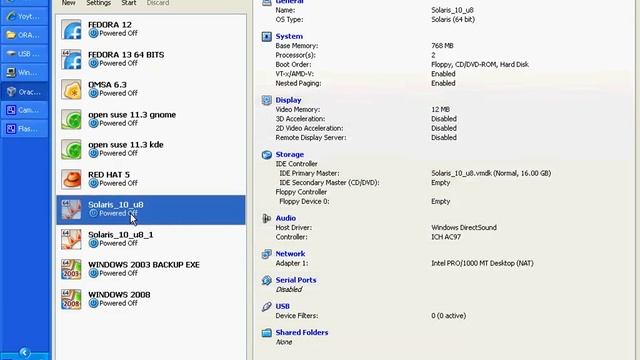Viewport: 640px width, 360px height.
Task: Switch to the Flas... taskbar window
Action: 24,129
